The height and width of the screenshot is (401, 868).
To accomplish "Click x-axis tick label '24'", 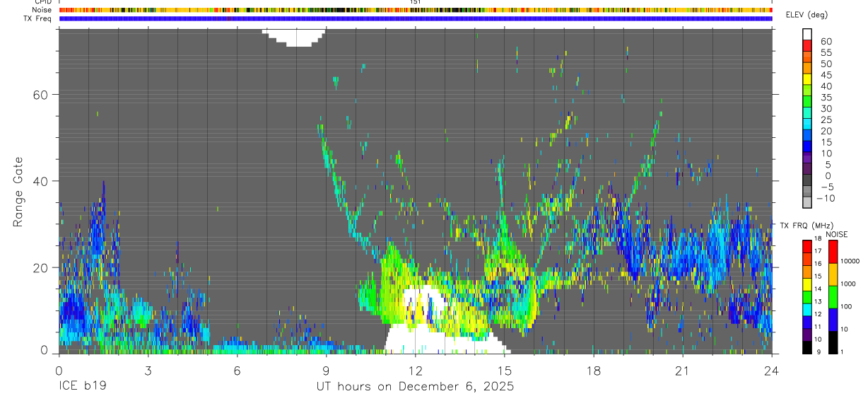I will tap(771, 371).
